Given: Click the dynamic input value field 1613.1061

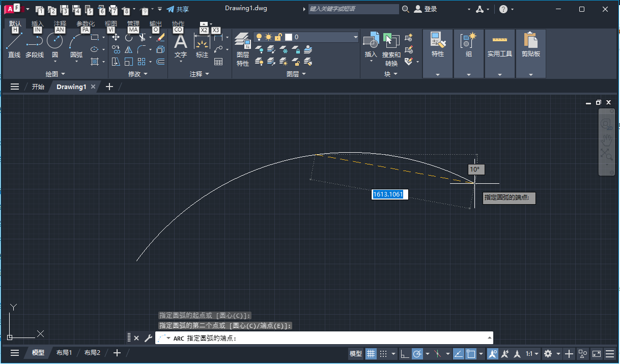Looking at the screenshot, I should coord(389,194).
